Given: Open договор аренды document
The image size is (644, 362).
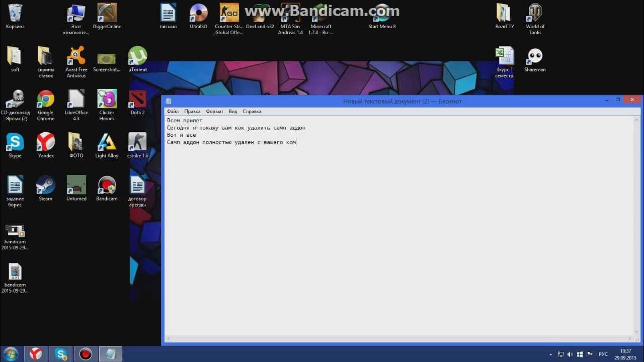Looking at the screenshot, I should [137, 192].
